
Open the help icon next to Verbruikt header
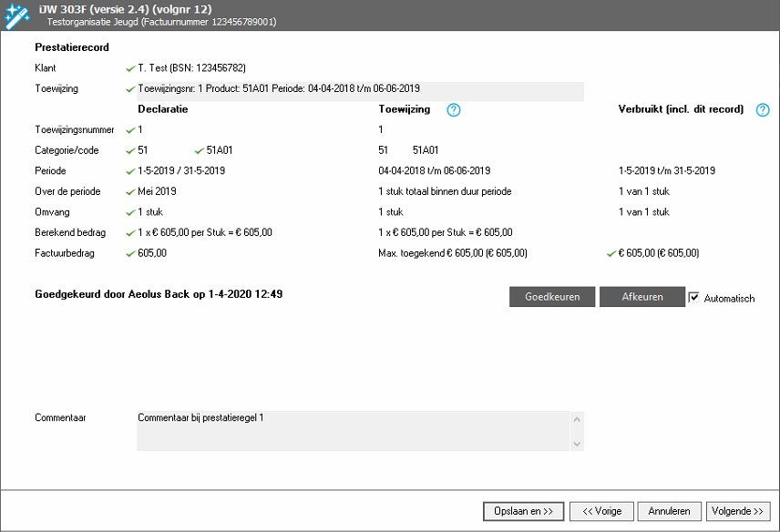[x=763, y=110]
